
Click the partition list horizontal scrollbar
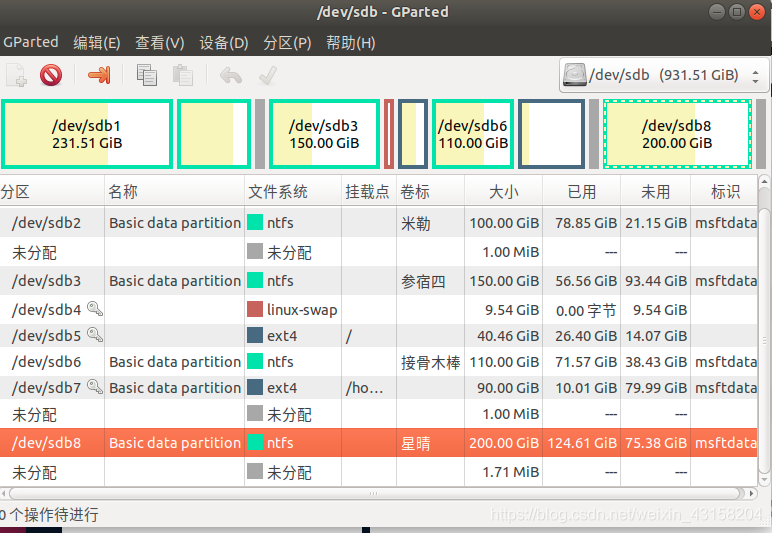[374, 493]
